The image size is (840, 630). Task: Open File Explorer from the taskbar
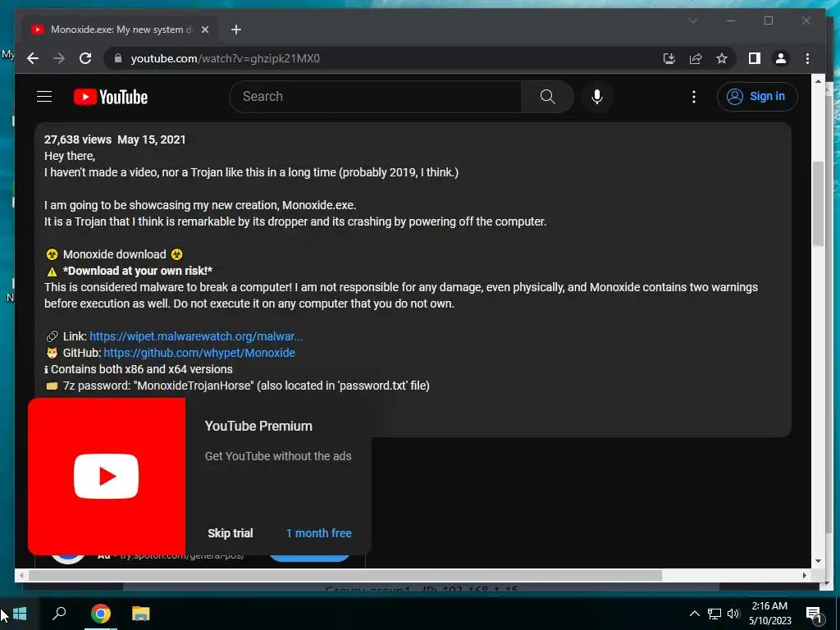tap(141, 614)
